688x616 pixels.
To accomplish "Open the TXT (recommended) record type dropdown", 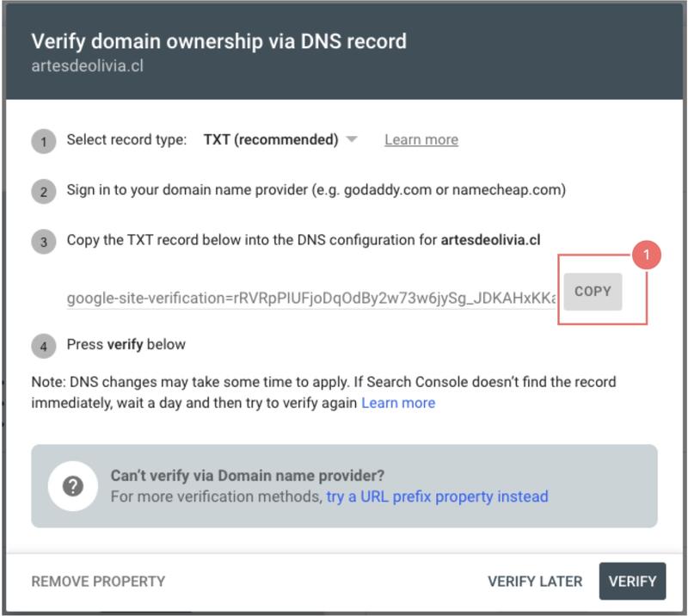I will pos(280,139).
